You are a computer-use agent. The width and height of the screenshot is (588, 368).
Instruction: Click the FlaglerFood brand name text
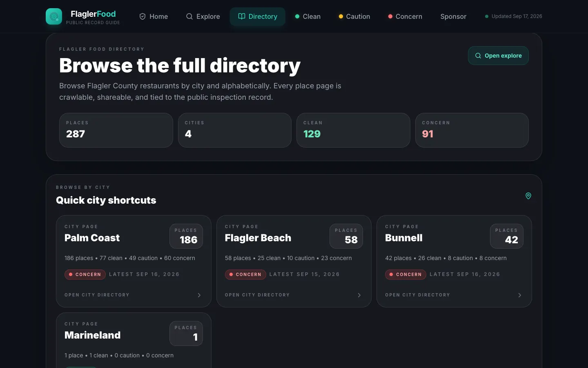[93, 14]
